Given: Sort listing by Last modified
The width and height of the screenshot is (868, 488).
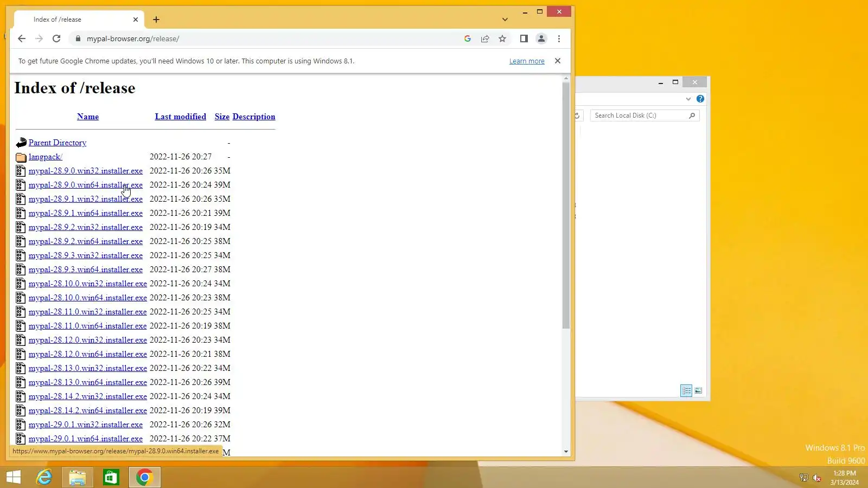Looking at the screenshot, I should coord(181,117).
